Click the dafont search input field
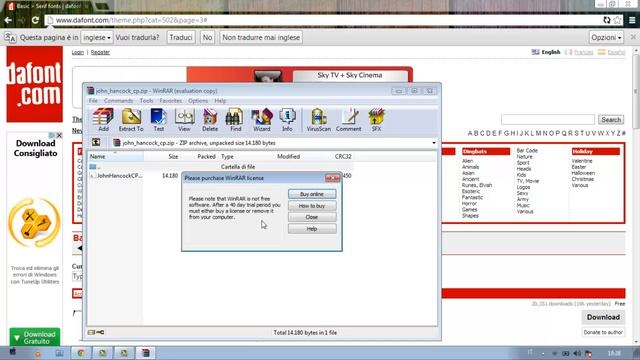This screenshot has width=640, height=360. coord(548,120)
